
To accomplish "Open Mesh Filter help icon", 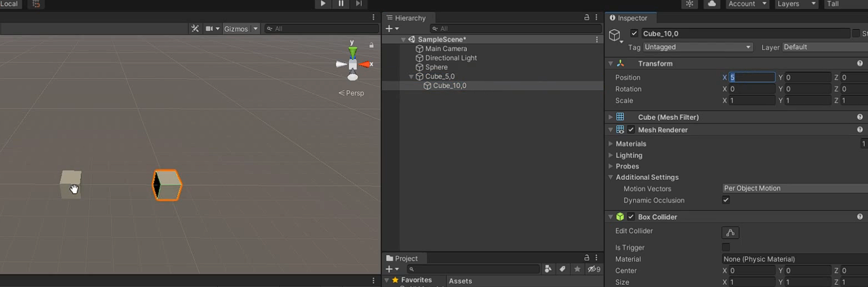I will tap(860, 117).
